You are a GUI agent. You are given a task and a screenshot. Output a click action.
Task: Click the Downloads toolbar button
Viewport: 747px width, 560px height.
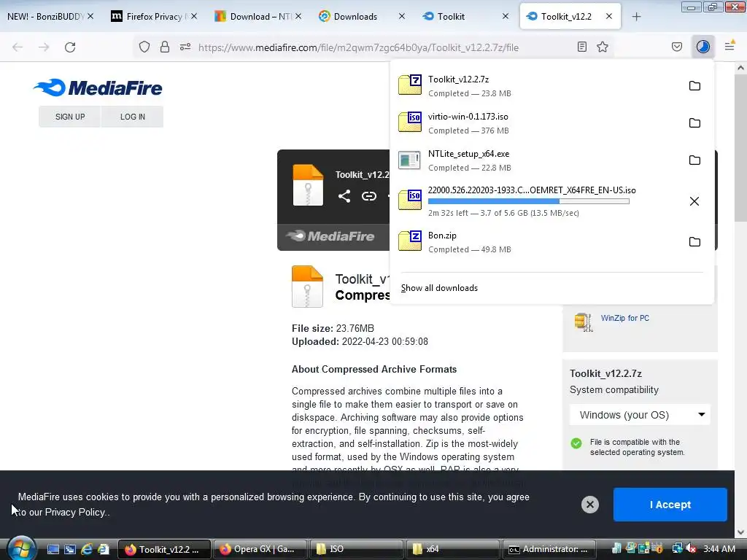click(x=703, y=47)
